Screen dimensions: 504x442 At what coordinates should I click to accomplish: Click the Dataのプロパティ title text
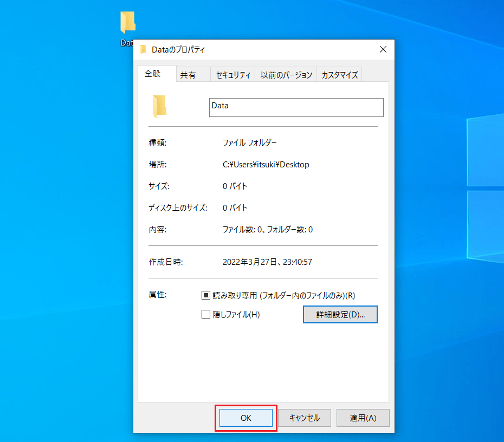(x=178, y=49)
